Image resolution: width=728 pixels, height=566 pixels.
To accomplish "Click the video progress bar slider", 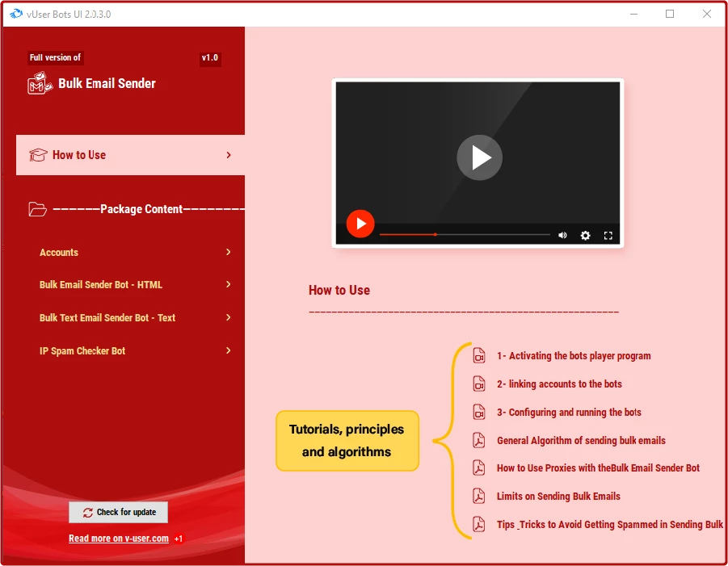I will (465, 235).
